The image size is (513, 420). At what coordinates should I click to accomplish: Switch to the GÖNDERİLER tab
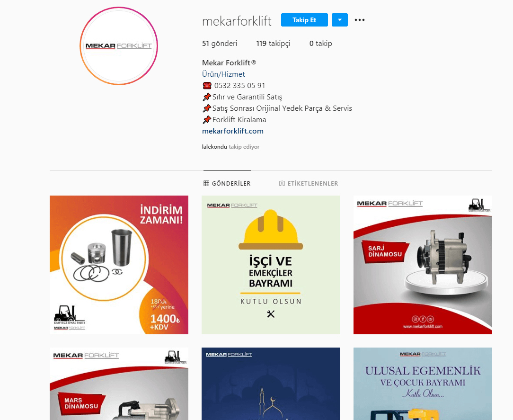click(x=227, y=183)
